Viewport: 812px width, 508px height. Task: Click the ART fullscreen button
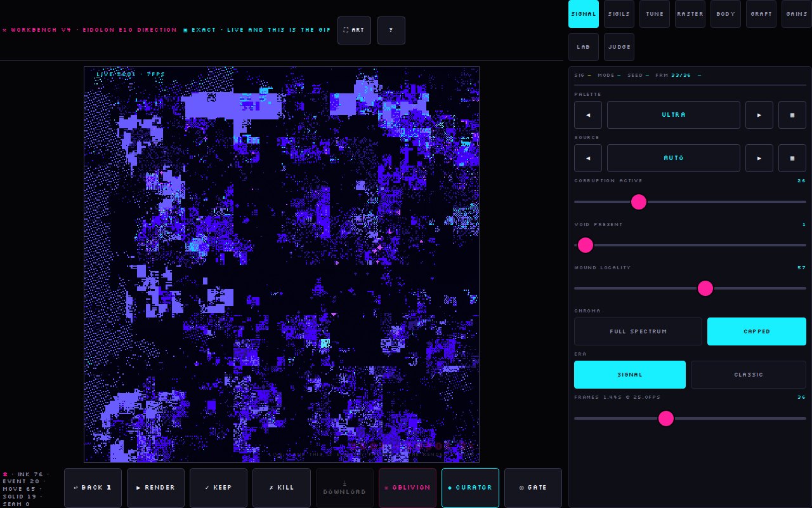(x=354, y=30)
